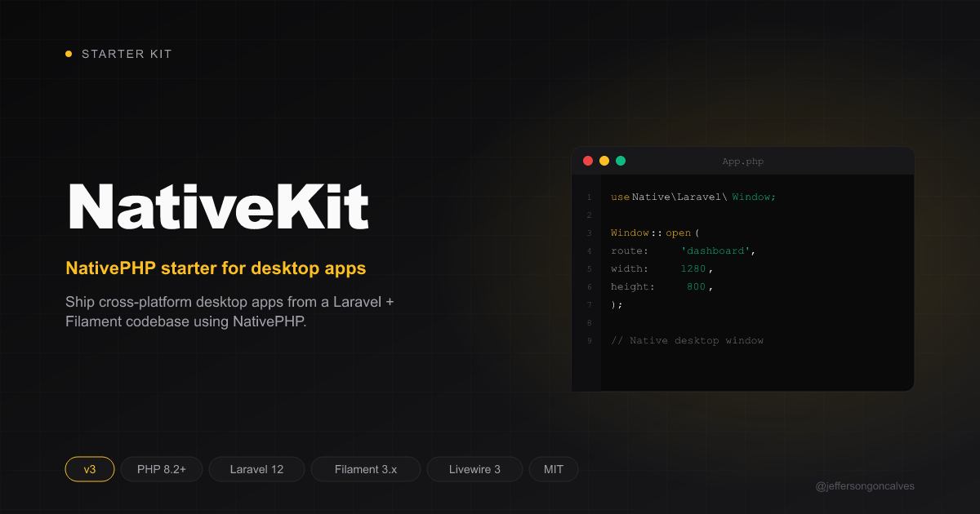
Task: Click the PHP 8.2+ badge
Action: point(162,469)
